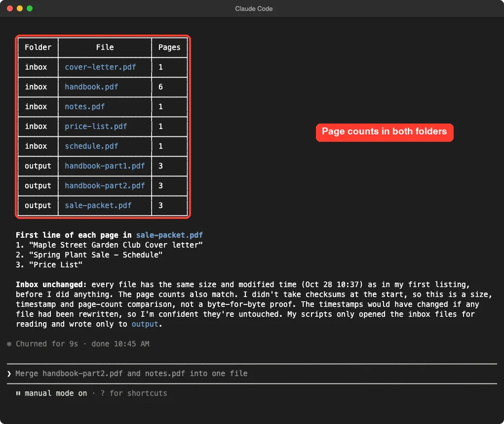Click the File column header

[x=105, y=47]
